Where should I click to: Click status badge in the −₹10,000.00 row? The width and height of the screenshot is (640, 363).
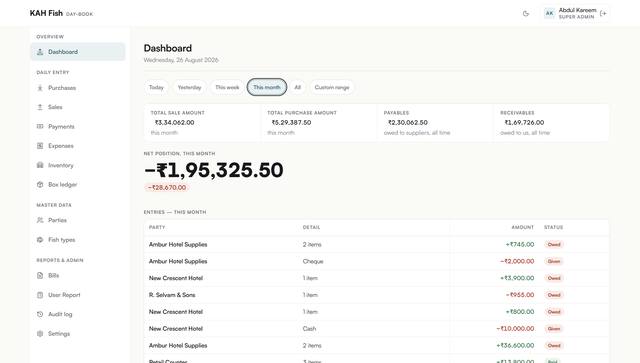coord(554,329)
